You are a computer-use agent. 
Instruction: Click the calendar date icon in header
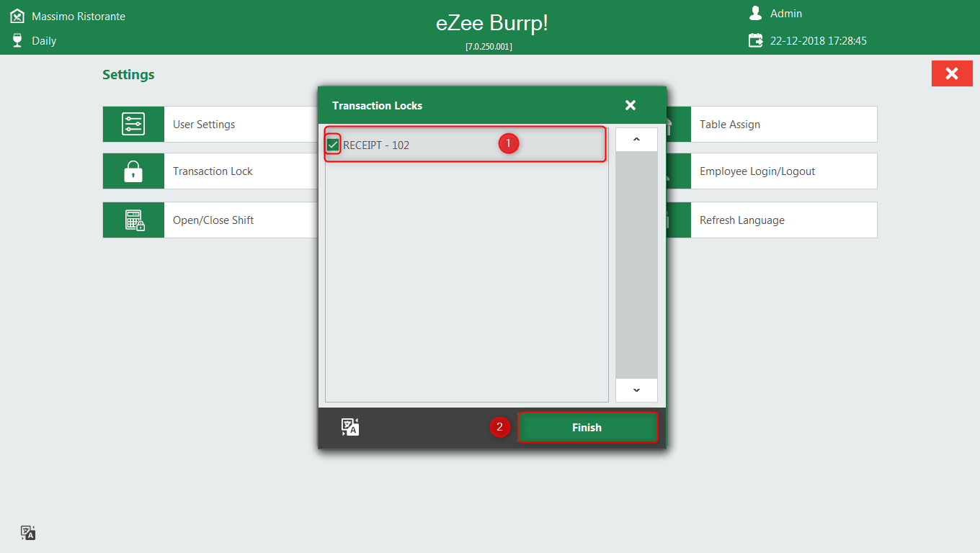[x=755, y=40]
